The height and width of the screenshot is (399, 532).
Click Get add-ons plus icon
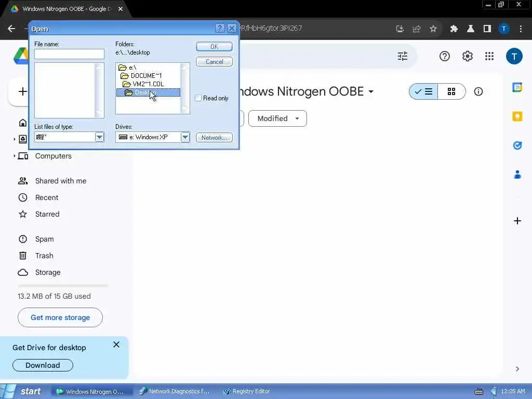[517, 221]
